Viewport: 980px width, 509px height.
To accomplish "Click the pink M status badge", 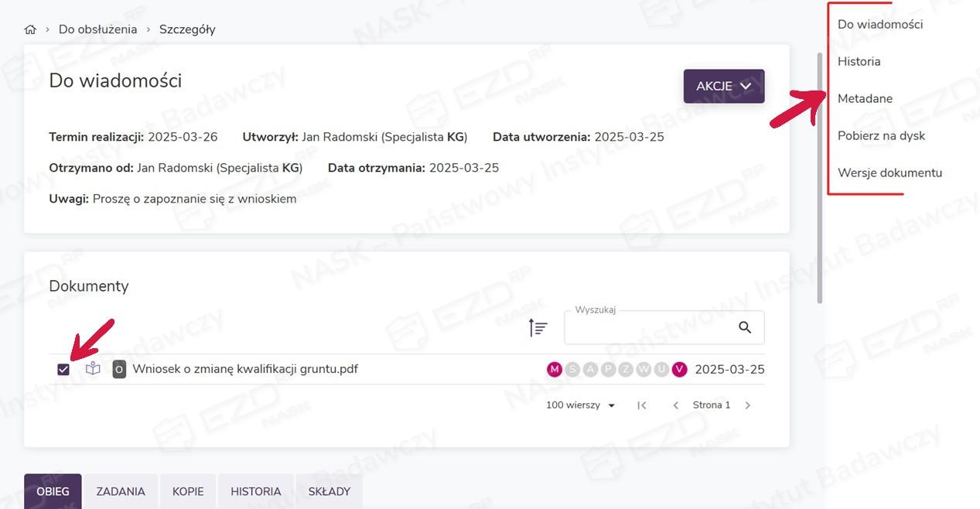I will (x=554, y=370).
